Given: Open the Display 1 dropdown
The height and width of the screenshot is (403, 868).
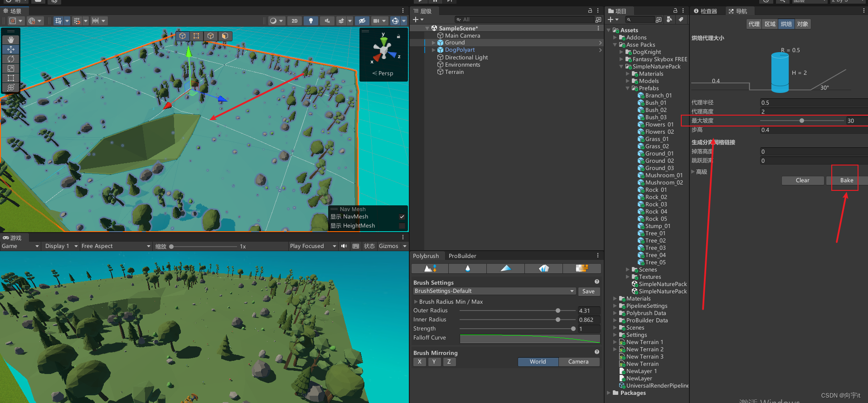Looking at the screenshot, I should (61, 246).
